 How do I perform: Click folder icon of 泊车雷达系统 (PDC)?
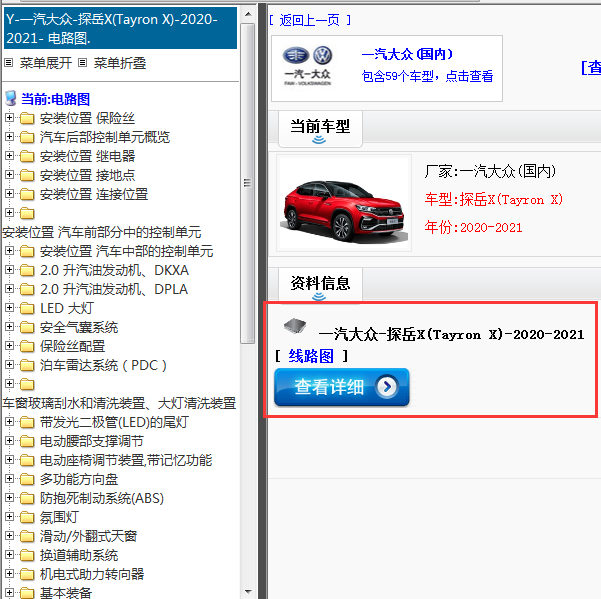27,365
